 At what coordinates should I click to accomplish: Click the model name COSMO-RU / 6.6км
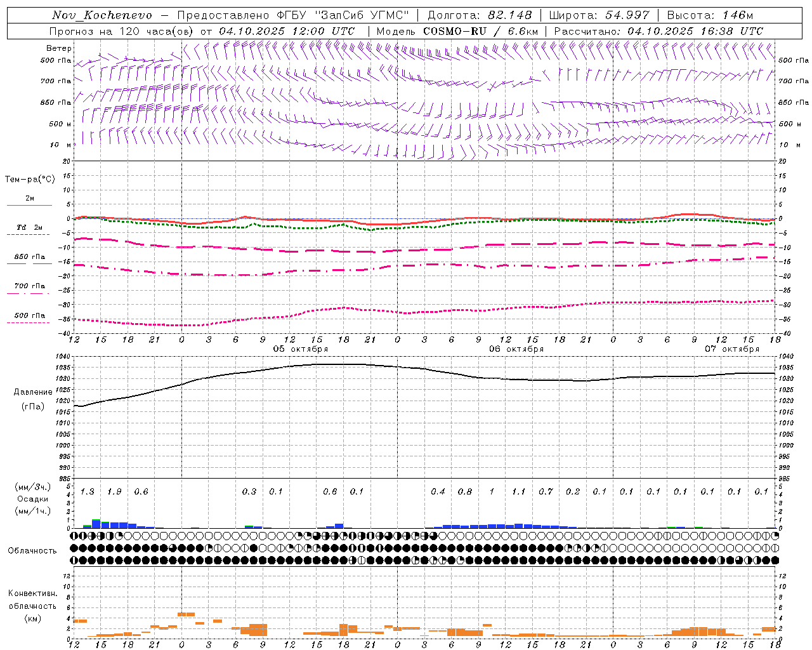click(x=481, y=31)
